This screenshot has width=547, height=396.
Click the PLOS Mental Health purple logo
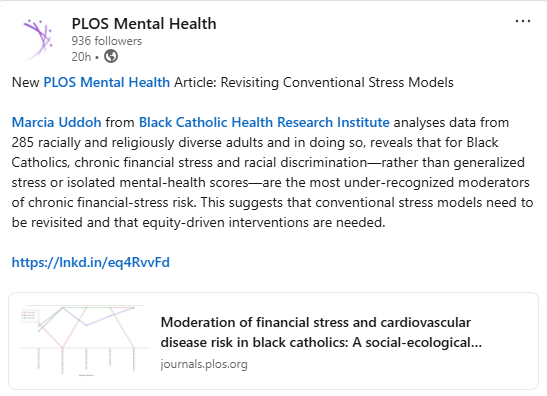point(38,39)
